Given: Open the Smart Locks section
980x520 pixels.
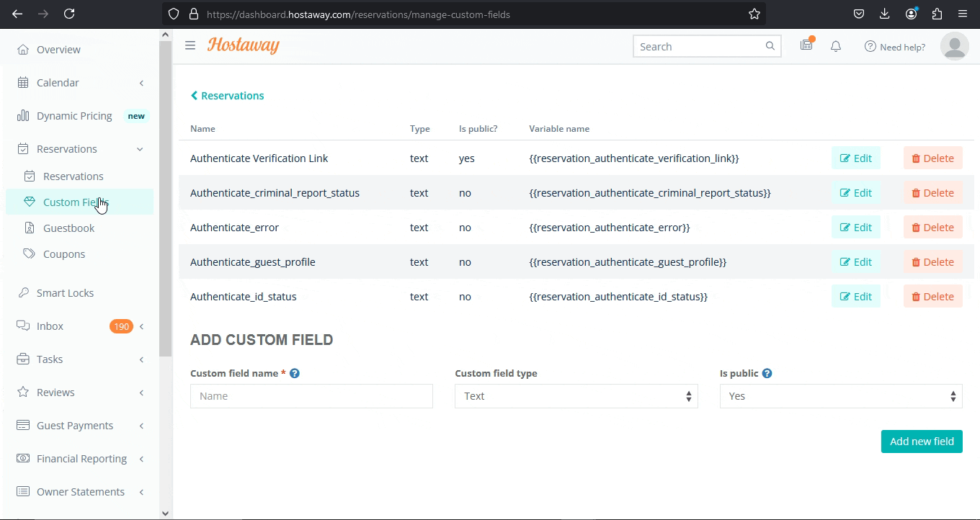Looking at the screenshot, I should point(65,292).
